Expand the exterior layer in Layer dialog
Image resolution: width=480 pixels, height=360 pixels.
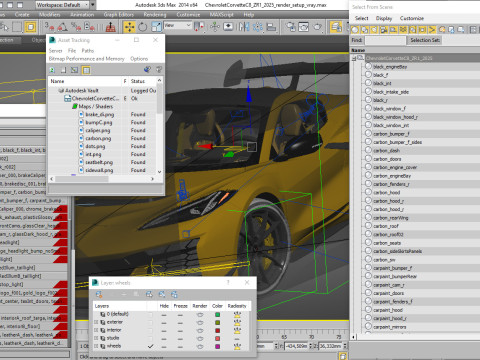tap(96, 322)
